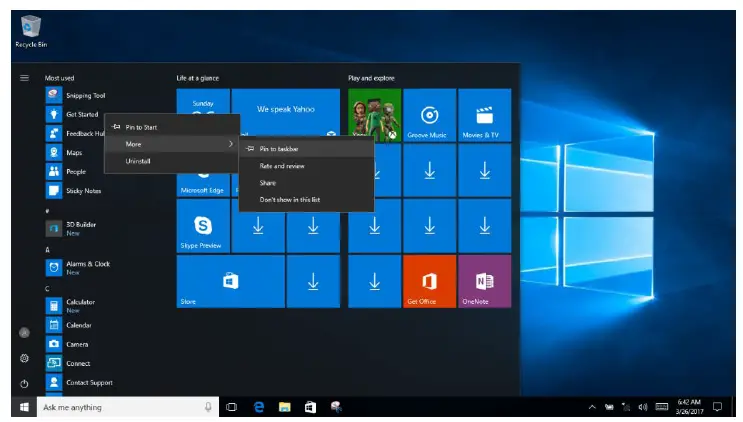
Task: Open Task View from the taskbar
Action: tap(231, 407)
